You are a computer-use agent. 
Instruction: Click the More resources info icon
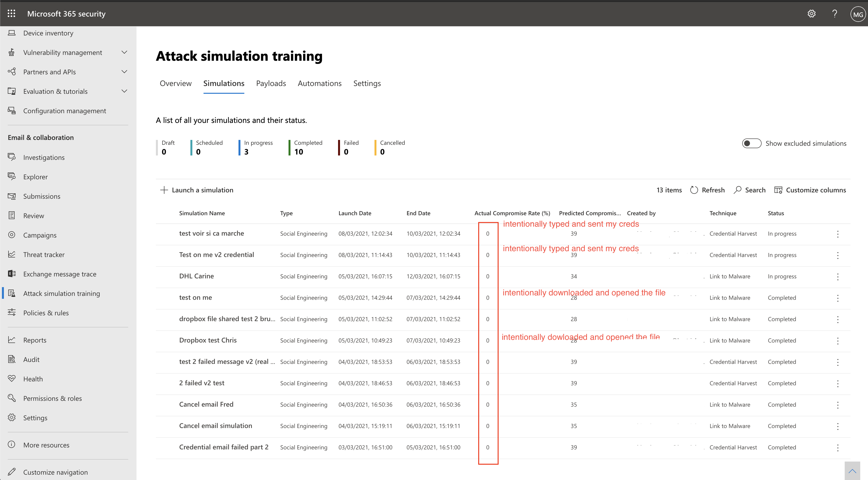tap(12, 445)
